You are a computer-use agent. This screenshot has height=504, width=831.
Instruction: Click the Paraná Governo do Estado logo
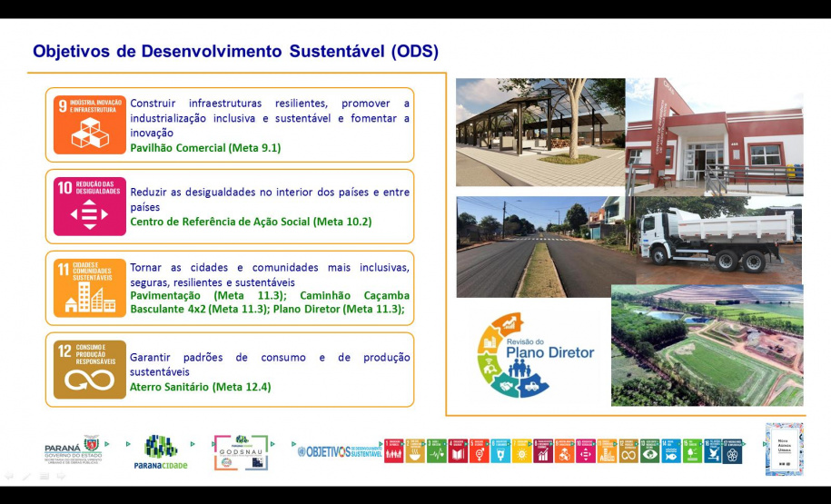tap(74, 450)
